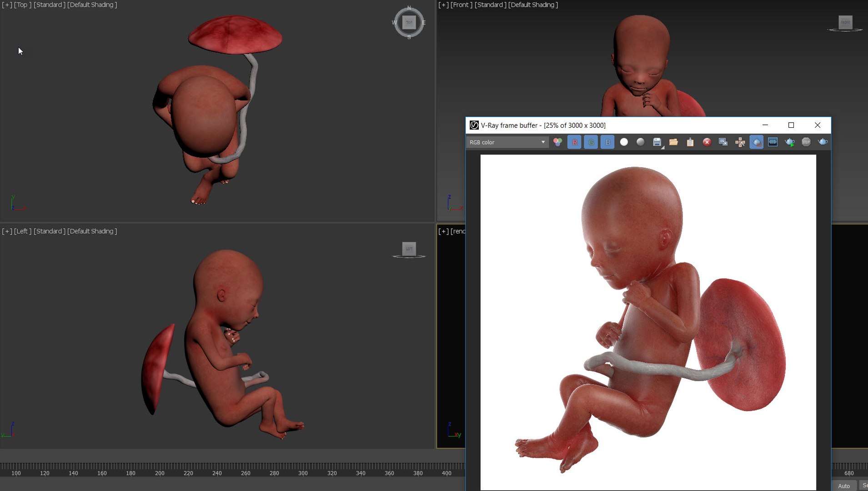Screen dimensions: 868x491
Task: Stop rendering with the STOP icon
Action: [806, 142]
